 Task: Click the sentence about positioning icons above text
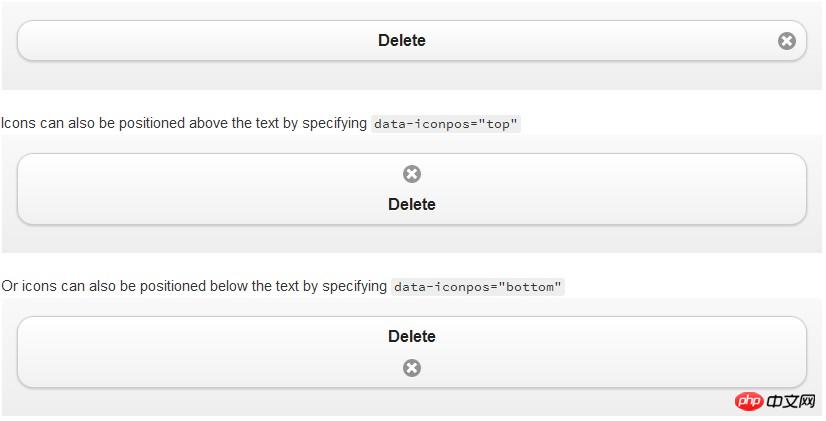pos(185,124)
